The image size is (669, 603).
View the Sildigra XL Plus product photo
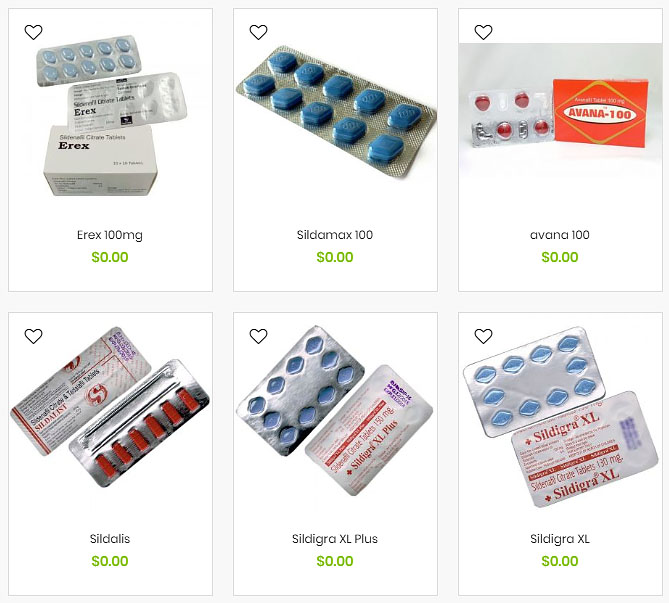point(335,411)
